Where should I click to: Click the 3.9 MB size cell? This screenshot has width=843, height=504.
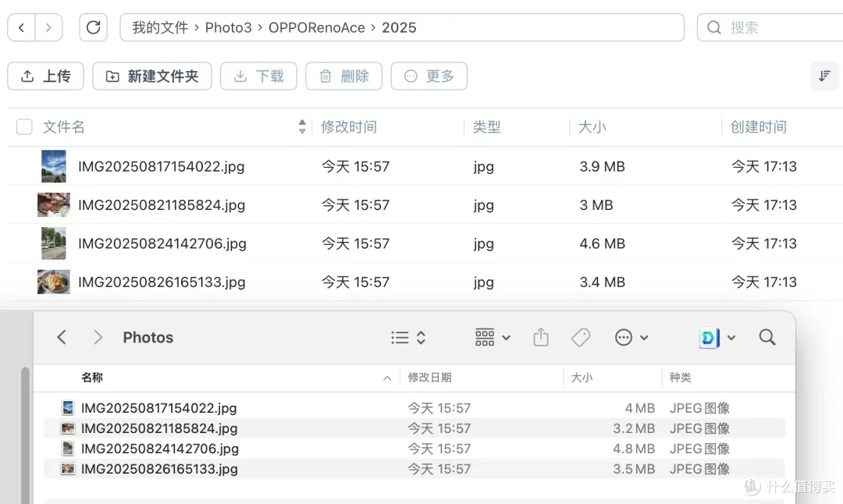(x=602, y=166)
